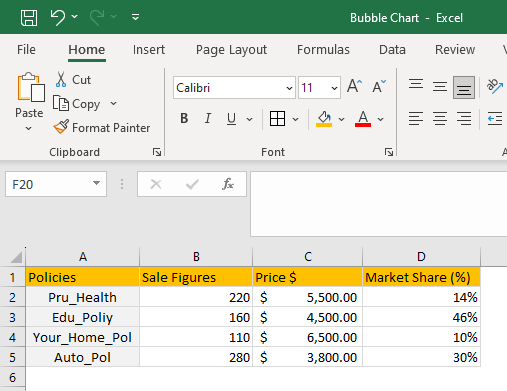This screenshot has height=391, width=507.
Task: Expand underline style options arrow
Action: click(x=249, y=119)
